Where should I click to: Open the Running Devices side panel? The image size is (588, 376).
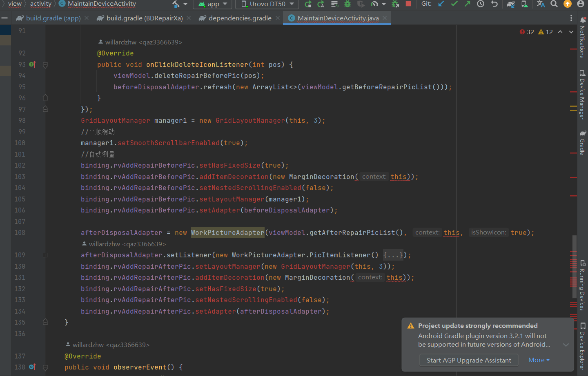(x=583, y=285)
